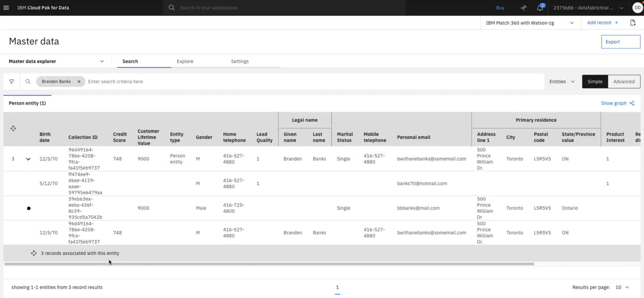Image resolution: width=644 pixels, height=298 pixels.
Task: Click the Add record link
Action: [599, 23]
